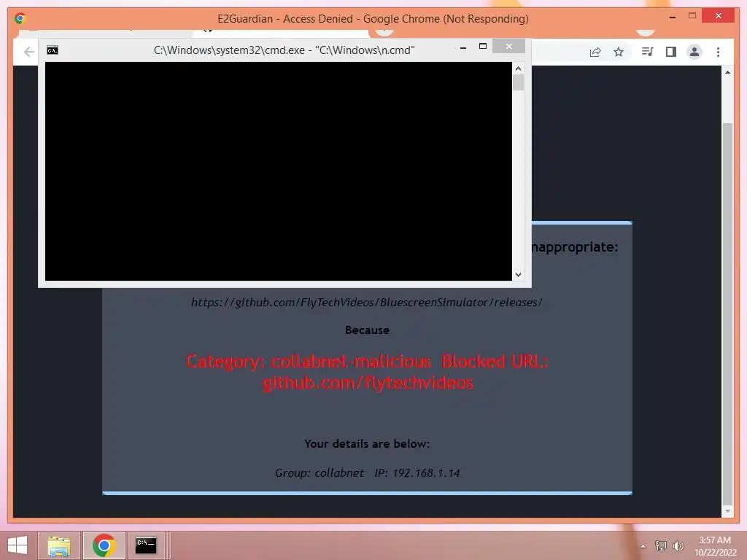Viewport: 747px width, 560px height.
Task: Click the Chrome 'Access Denied' title bar text
Action: pos(373,18)
